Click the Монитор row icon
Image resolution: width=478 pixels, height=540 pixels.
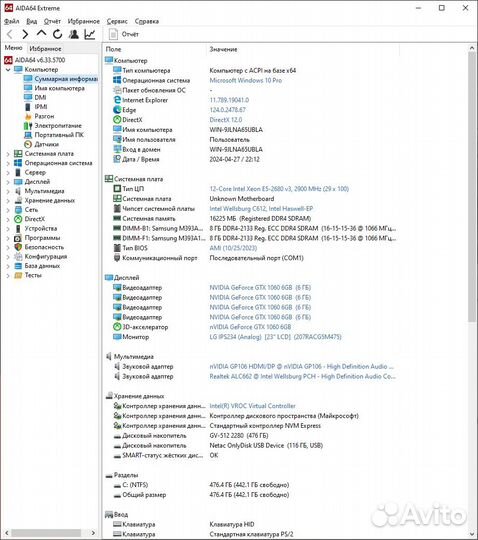pyautogui.click(x=117, y=337)
